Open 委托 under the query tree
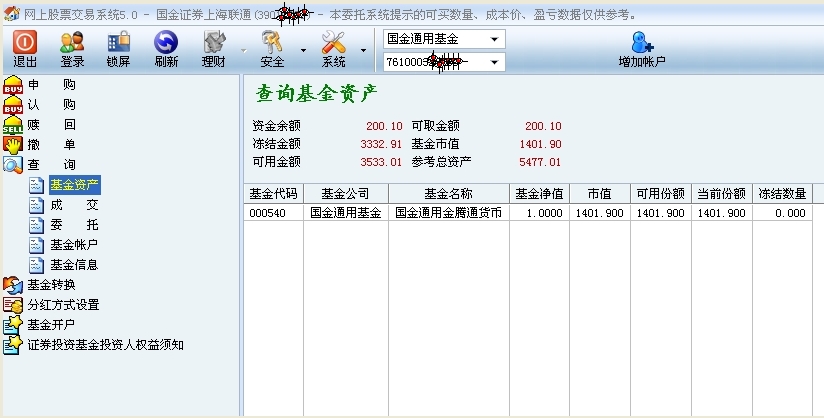 click(74, 225)
